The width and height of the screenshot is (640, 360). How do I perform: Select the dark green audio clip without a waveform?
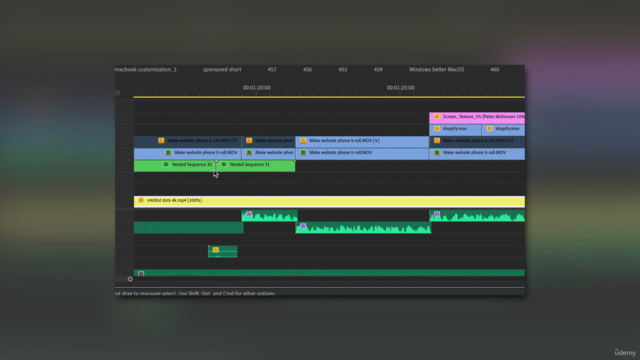pyautogui.click(x=189, y=228)
